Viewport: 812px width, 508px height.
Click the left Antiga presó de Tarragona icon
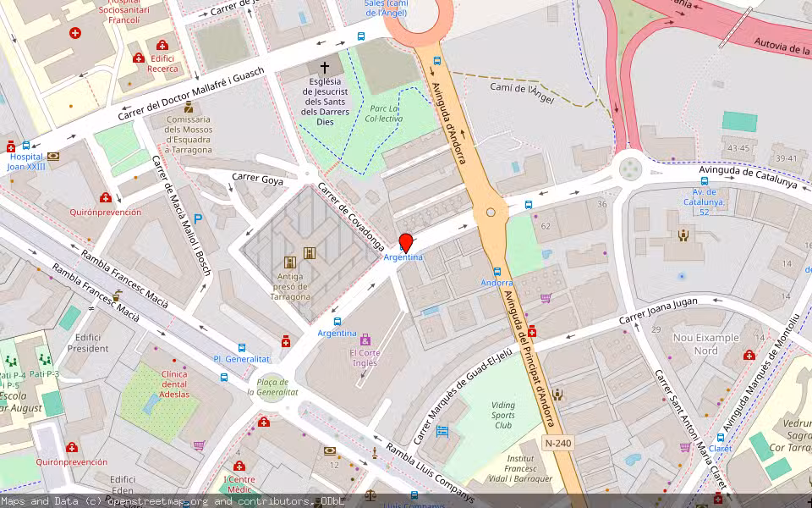coord(290,262)
